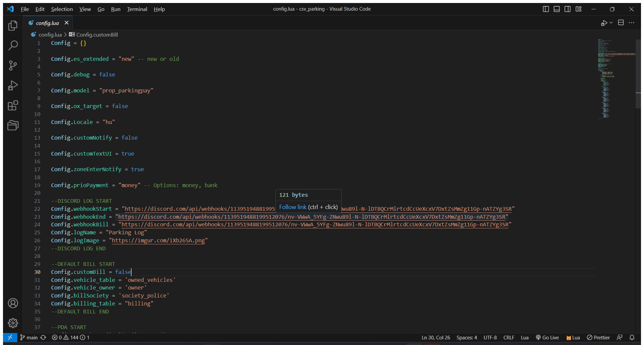Open the Manage settings gear
This screenshot has width=644, height=345.
pos(13,323)
